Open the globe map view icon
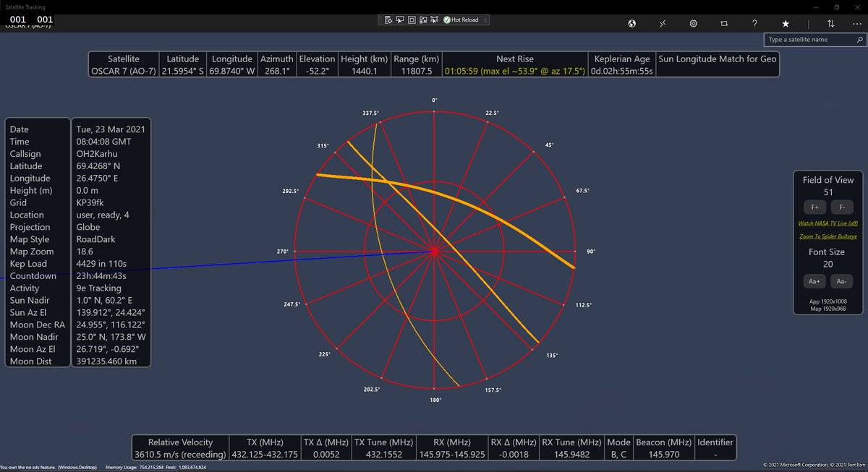The width and height of the screenshot is (868, 472). click(631, 23)
